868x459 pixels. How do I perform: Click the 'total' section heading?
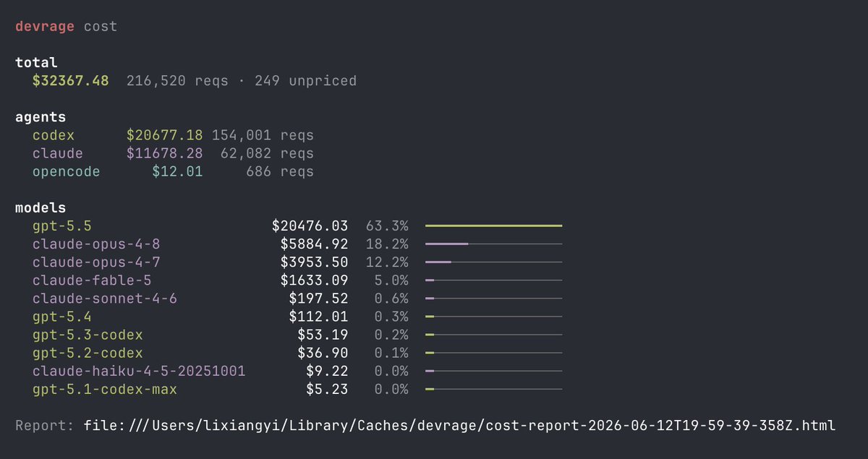36,63
